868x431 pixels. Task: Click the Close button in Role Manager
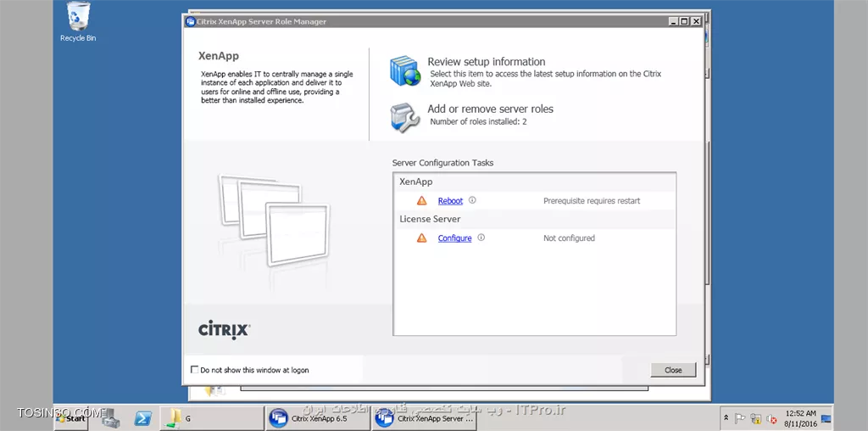[673, 370]
